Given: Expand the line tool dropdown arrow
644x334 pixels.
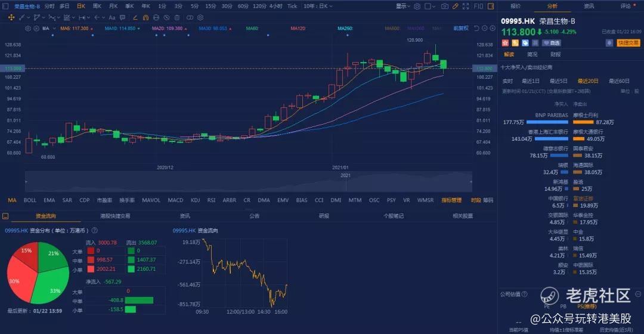Looking at the screenshot, I should point(29,18).
